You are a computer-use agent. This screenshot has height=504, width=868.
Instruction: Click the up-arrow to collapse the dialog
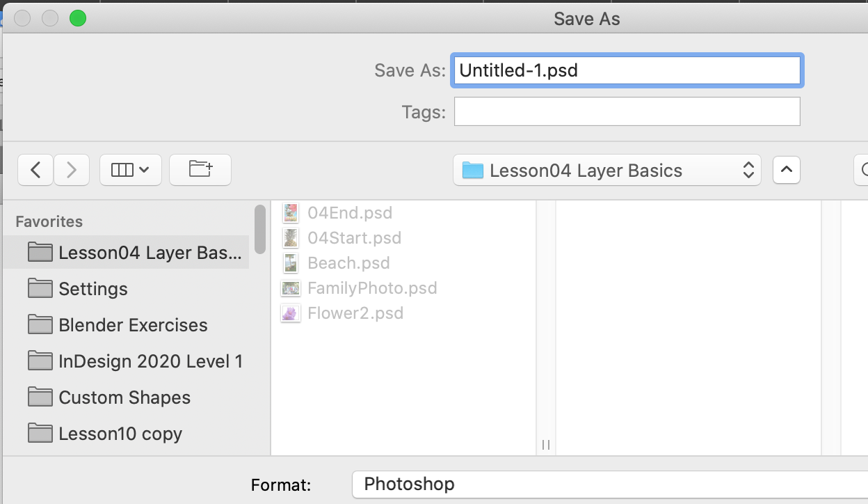coord(786,170)
